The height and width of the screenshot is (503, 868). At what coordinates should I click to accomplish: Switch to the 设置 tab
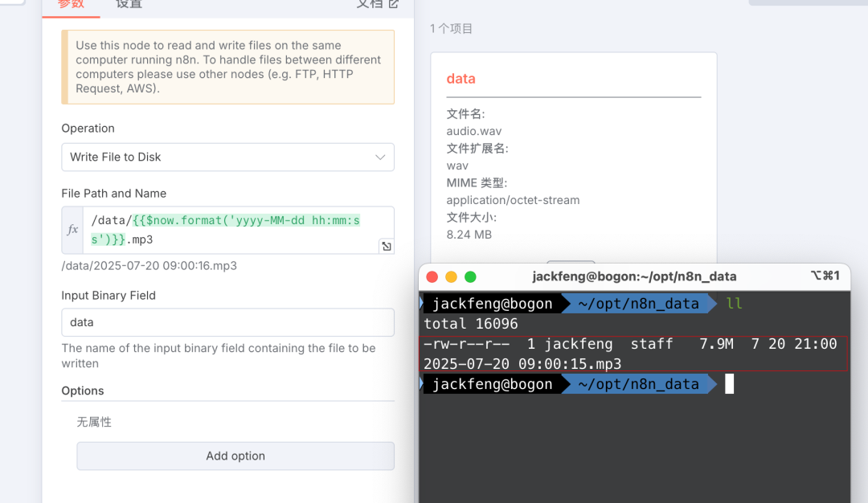click(129, 5)
